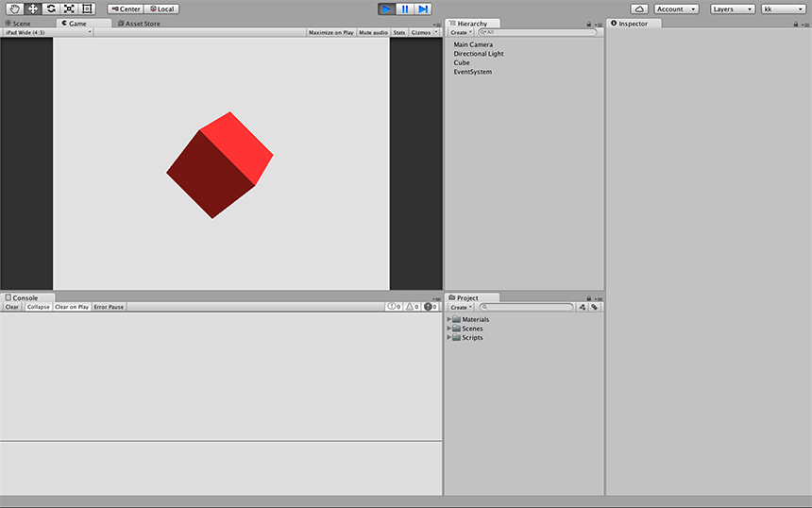812x508 pixels.
Task: Toggle Console Collapse
Action: pos(39,307)
